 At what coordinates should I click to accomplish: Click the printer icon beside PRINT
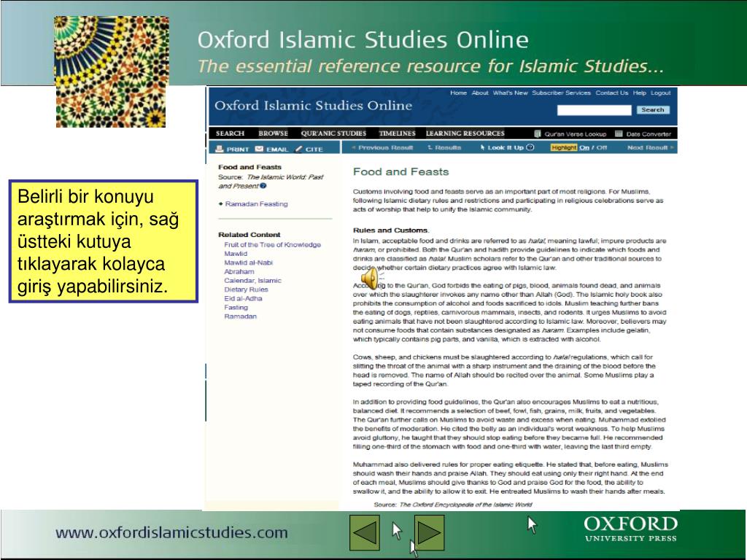(x=219, y=149)
